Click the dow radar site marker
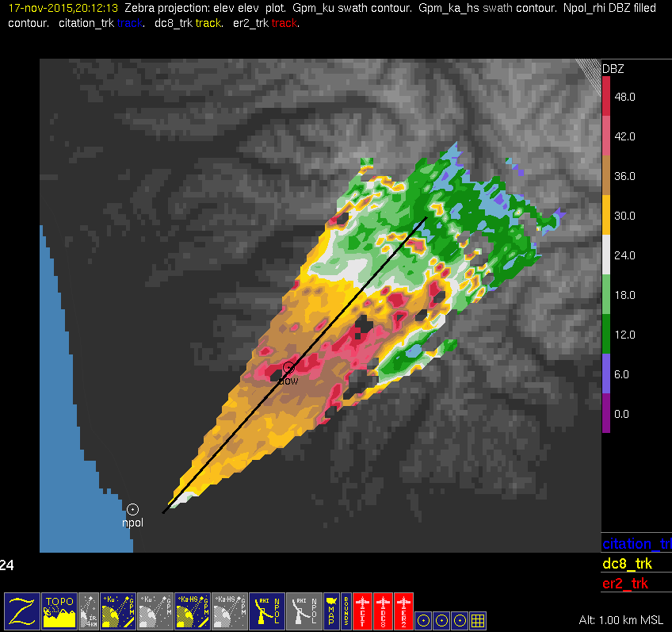This screenshot has height=632, width=672. pyautogui.click(x=288, y=367)
